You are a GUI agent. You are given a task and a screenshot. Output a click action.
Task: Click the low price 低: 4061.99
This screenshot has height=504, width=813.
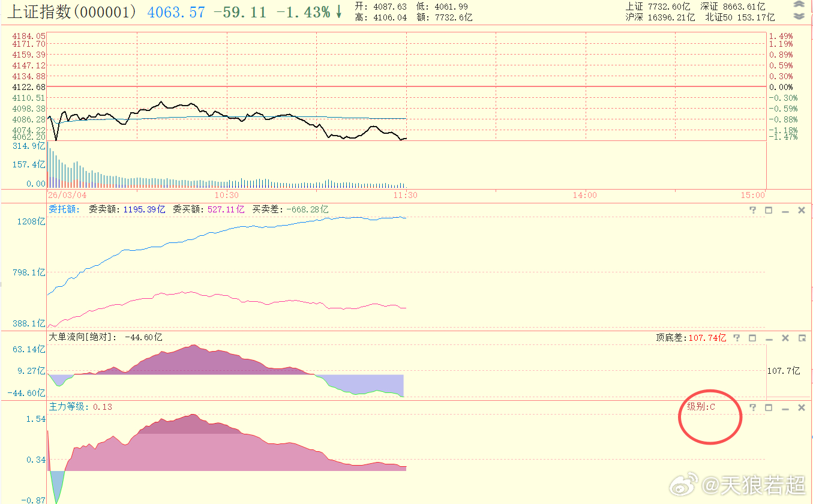pos(442,7)
